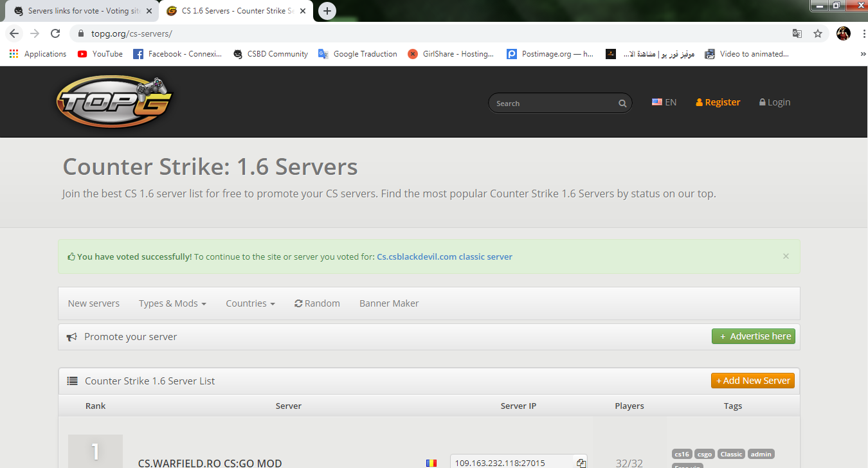Screen dimensions: 868x468
Task: Show more bookmarks chevron
Action: [x=862, y=54]
